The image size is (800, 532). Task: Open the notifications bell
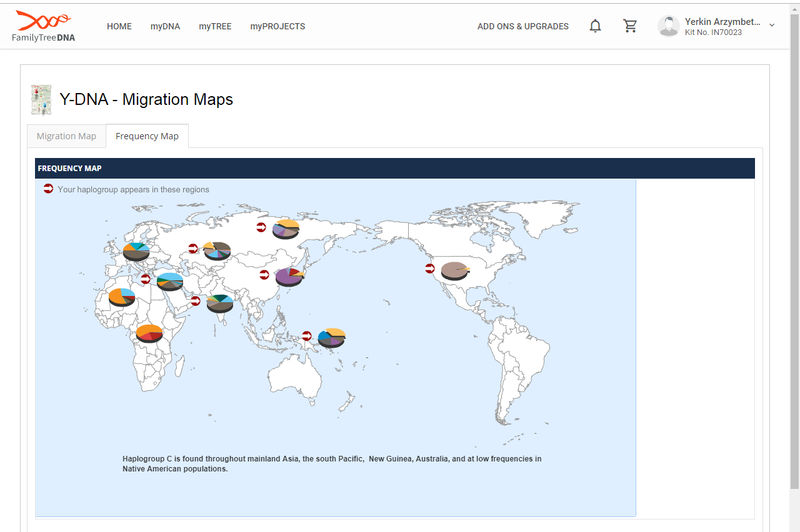click(x=596, y=26)
